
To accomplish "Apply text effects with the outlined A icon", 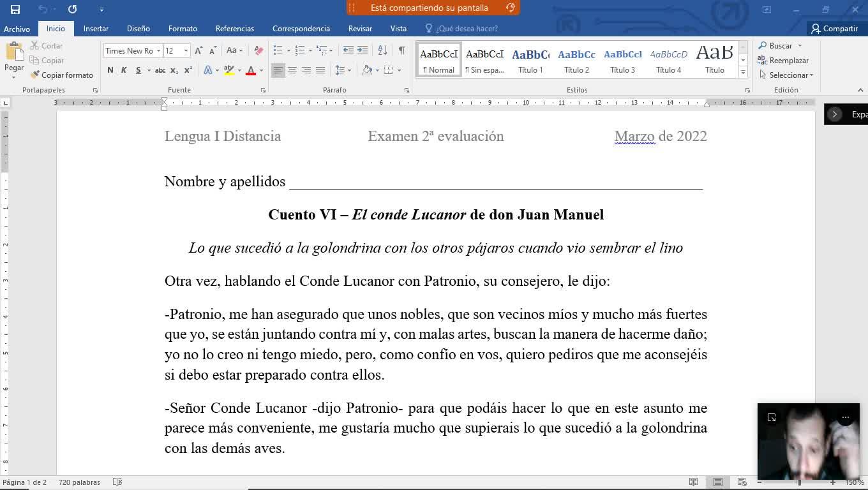I will pos(208,70).
